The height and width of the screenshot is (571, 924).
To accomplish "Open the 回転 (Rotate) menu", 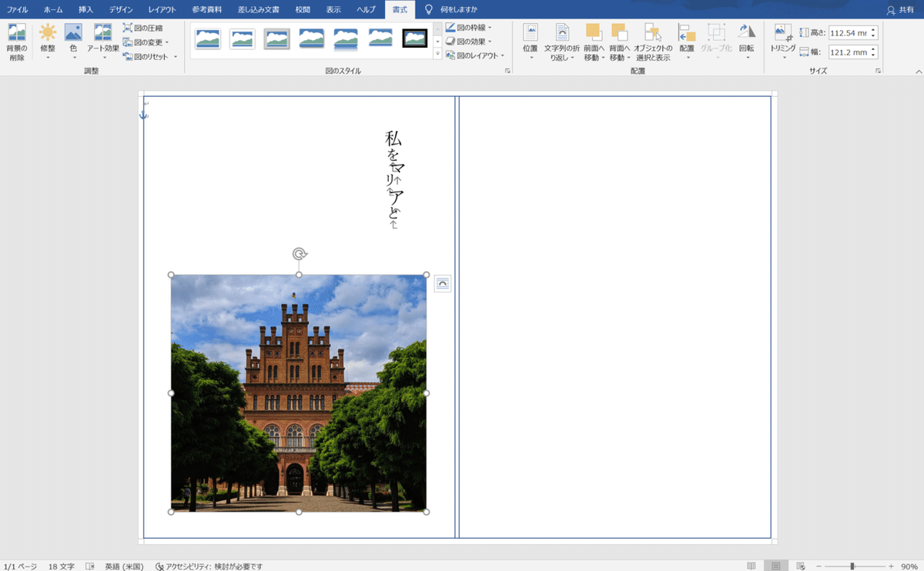I will [x=746, y=42].
